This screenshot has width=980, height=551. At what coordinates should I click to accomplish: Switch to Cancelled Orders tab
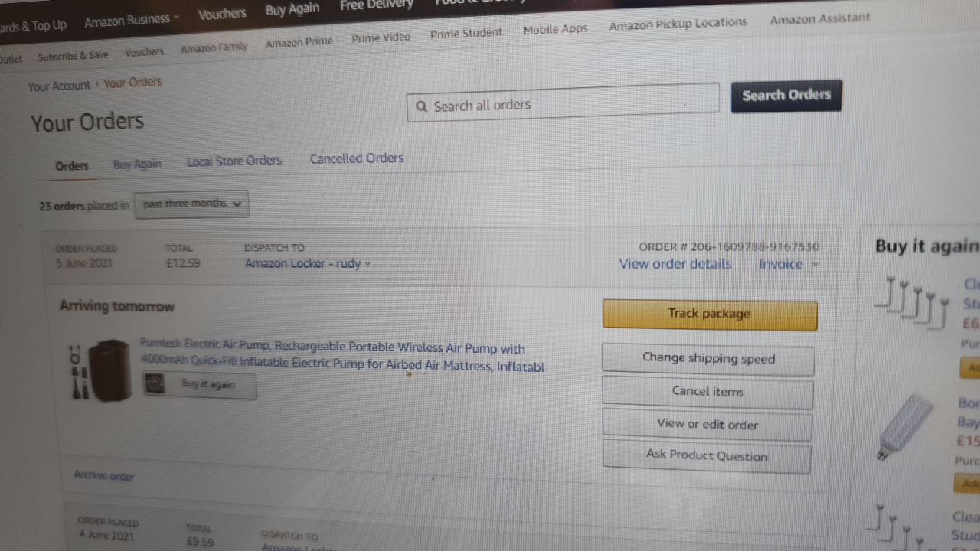(357, 158)
